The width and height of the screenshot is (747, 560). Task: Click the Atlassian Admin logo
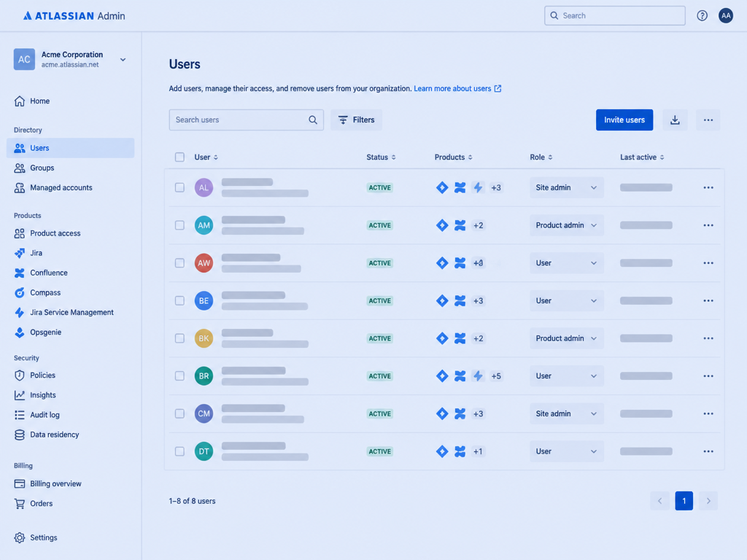tap(74, 16)
